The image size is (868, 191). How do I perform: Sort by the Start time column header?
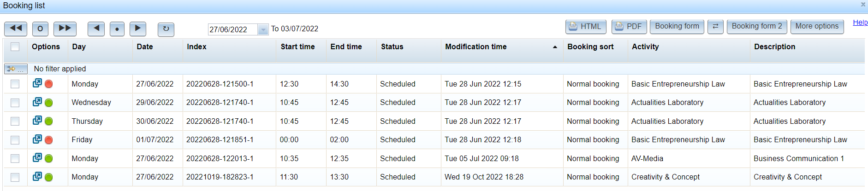coord(297,47)
